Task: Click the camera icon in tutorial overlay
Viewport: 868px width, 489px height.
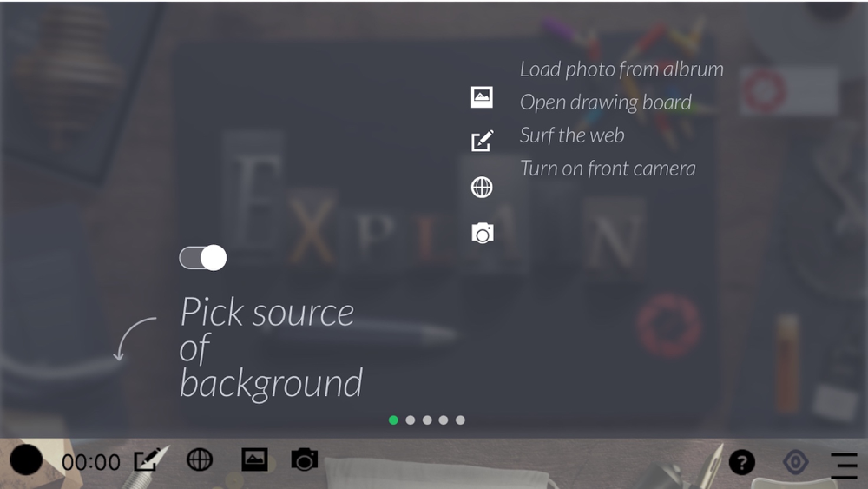Action: tap(482, 233)
